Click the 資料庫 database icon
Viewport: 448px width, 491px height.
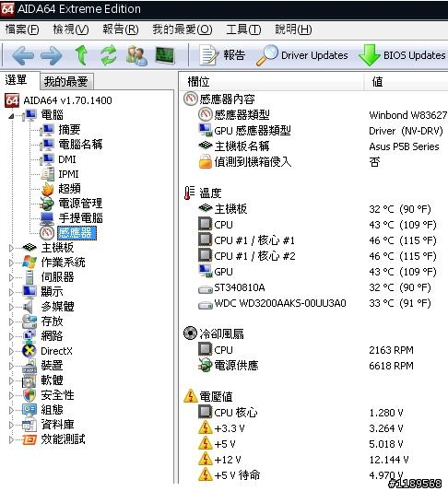pos(29,425)
